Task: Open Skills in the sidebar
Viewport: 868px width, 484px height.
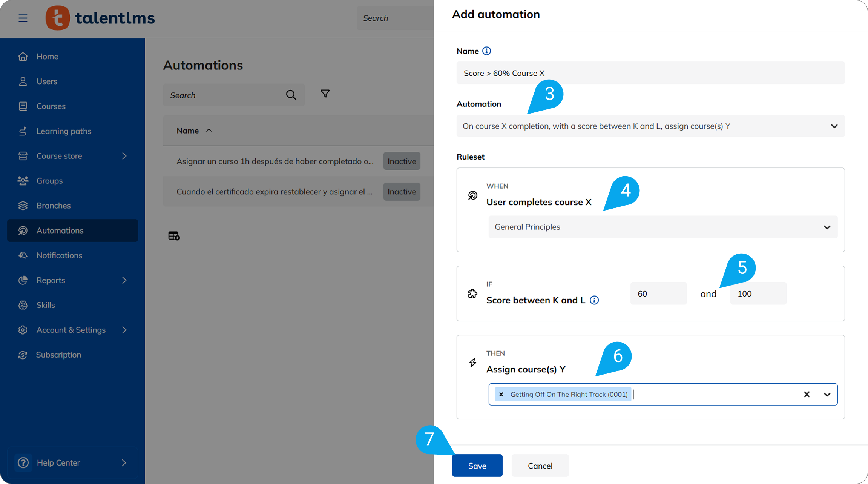Action: [x=46, y=305]
